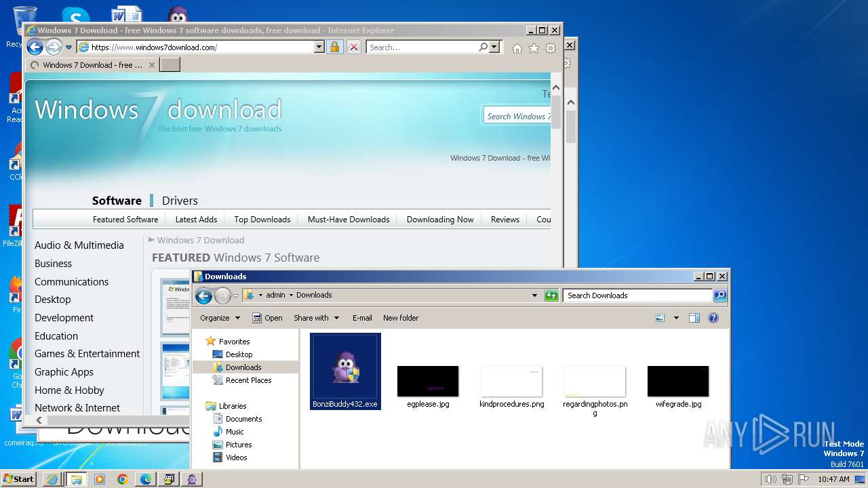868x488 pixels.
Task: Close the Windows 7 Download tab
Action: 152,65
